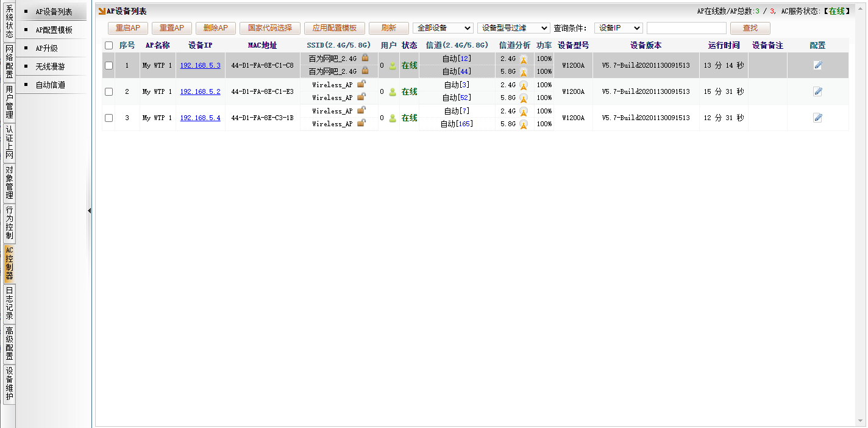868x428 pixels.
Task: Click user icon in 192.168.5.2 row
Action: click(393, 92)
